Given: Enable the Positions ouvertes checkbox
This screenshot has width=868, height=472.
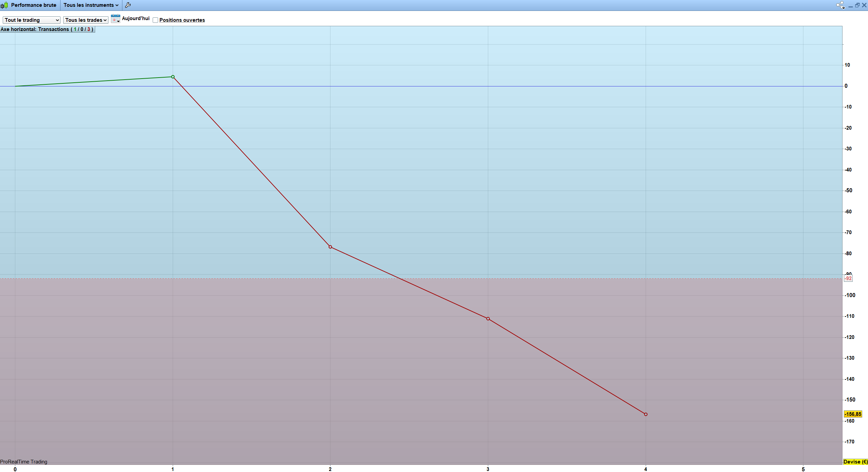Looking at the screenshot, I should tap(155, 20).
